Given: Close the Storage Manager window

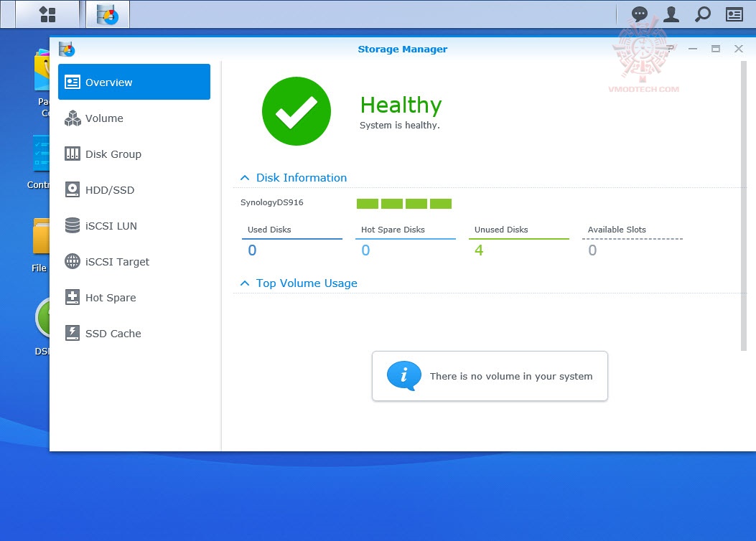Looking at the screenshot, I should pos(738,49).
